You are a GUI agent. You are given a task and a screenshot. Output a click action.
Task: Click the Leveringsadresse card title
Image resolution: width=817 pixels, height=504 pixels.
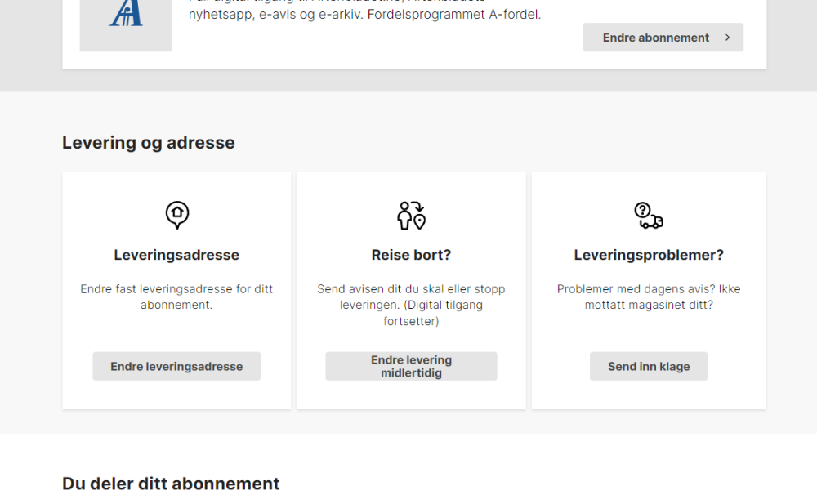coord(176,255)
